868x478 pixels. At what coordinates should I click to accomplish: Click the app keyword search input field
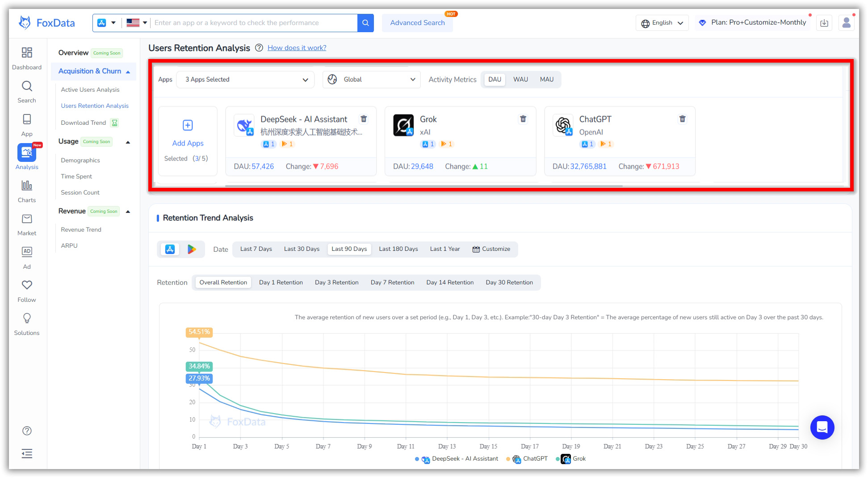(x=254, y=23)
